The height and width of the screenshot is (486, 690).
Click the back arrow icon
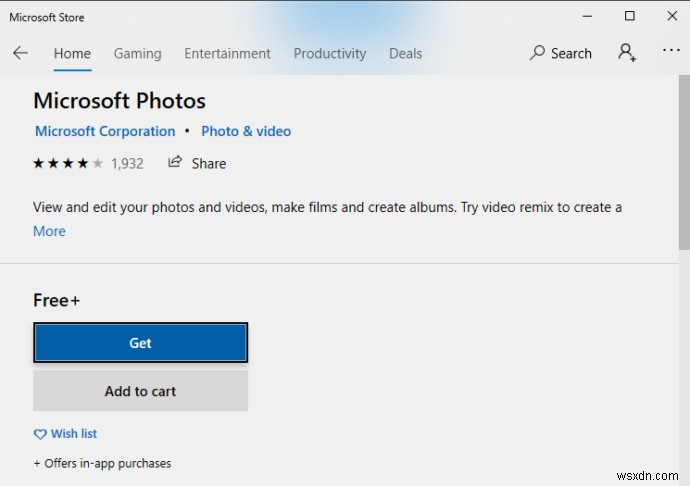(20, 53)
